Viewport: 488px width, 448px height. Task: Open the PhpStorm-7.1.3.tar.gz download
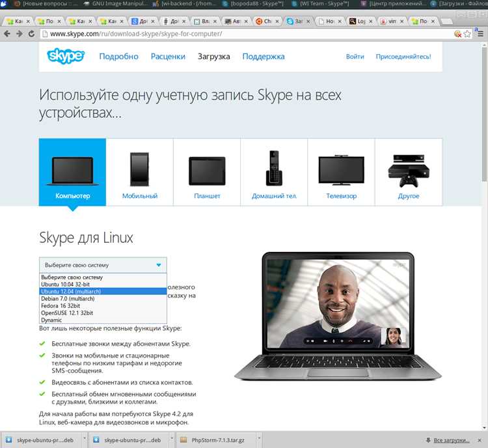pos(217,440)
